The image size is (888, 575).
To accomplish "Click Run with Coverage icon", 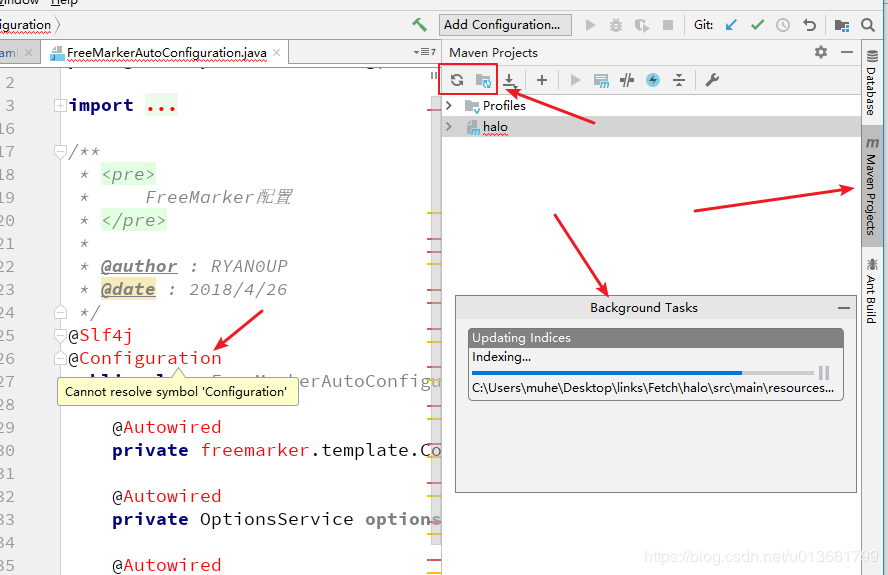I will tap(642, 25).
